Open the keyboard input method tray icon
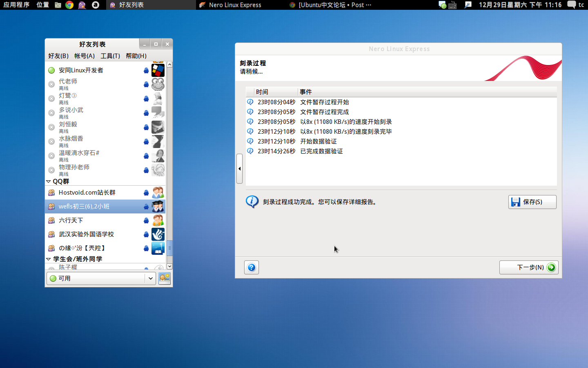588x368 pixels. pos(452,5)
